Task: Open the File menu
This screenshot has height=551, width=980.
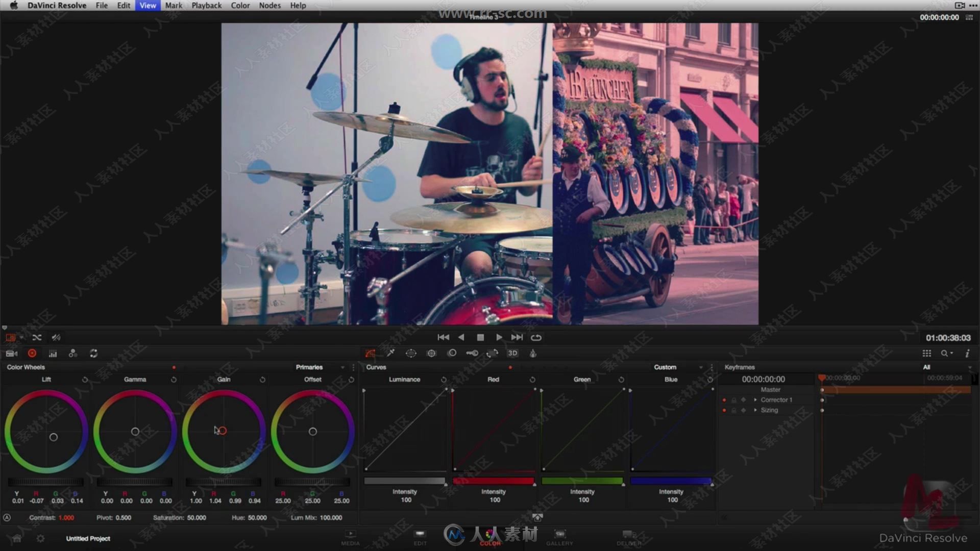Action: pos(102,6)
